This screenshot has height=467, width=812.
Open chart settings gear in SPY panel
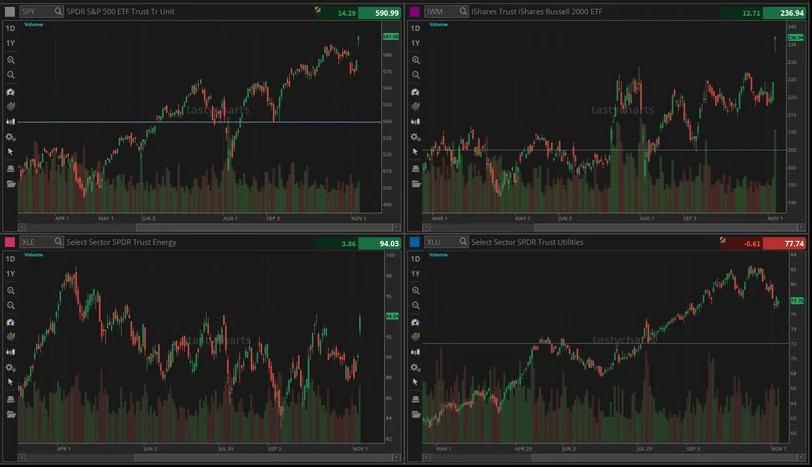click(11, 136)
